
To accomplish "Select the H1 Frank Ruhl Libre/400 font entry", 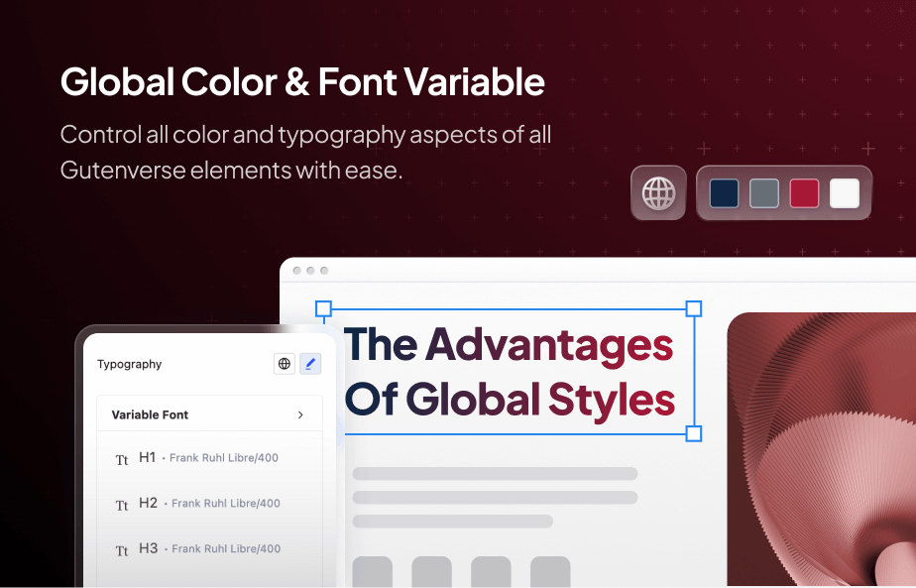I will (x=209, y=458).
